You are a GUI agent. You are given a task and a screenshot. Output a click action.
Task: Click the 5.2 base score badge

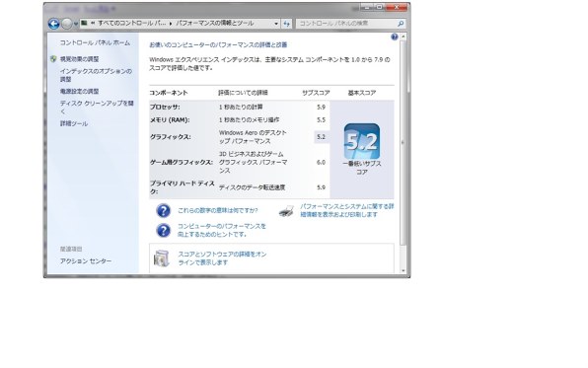coord(361,141)
